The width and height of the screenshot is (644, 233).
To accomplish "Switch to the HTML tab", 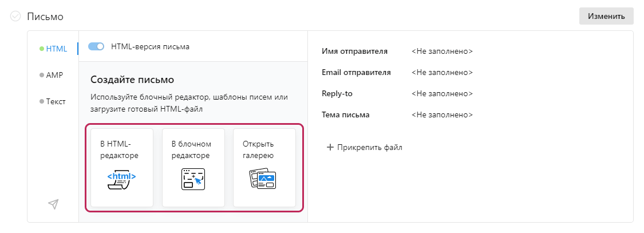I will [57, 49].
